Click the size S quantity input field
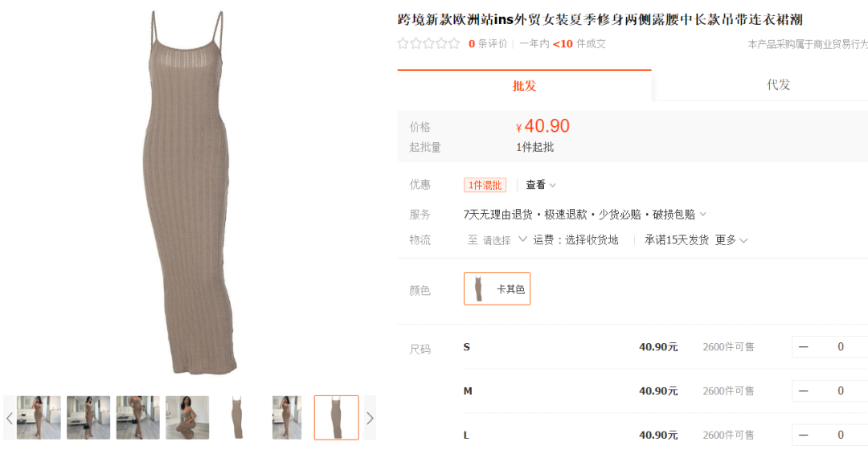Image resolution: width=868 pixels, height=458 pixels. (841, 347)
